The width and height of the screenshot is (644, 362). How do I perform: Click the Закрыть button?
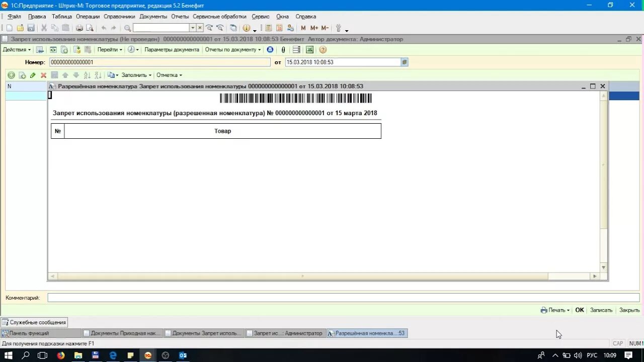[x=629, y=310]
